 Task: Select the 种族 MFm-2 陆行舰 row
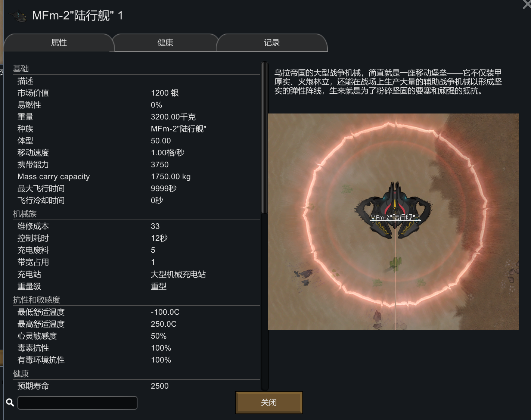(136, 129)
